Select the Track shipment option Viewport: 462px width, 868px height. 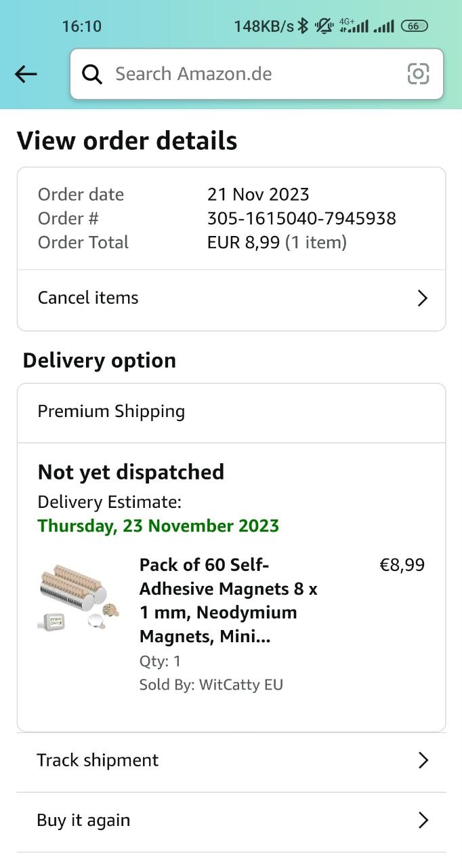(x=98, y=760)
